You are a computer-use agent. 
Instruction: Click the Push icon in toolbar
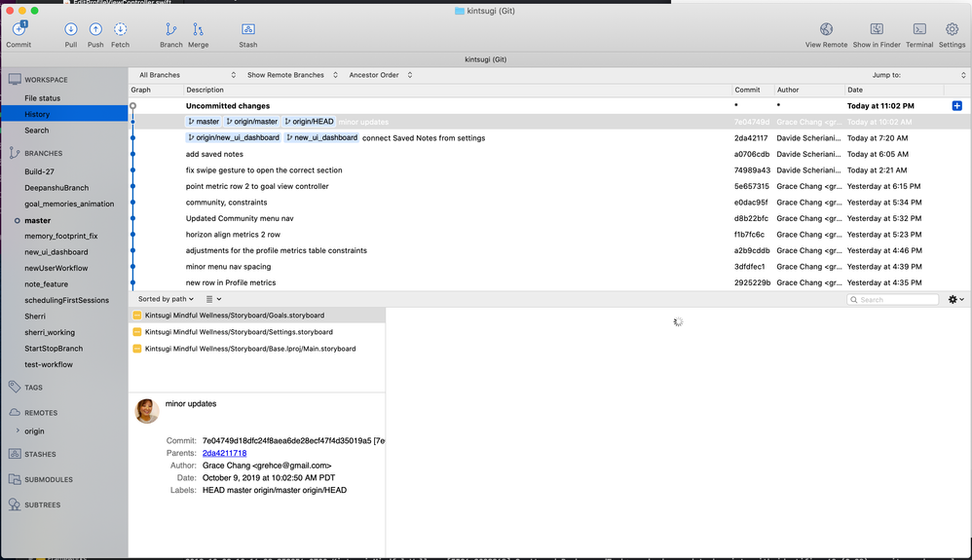point(95,29)
